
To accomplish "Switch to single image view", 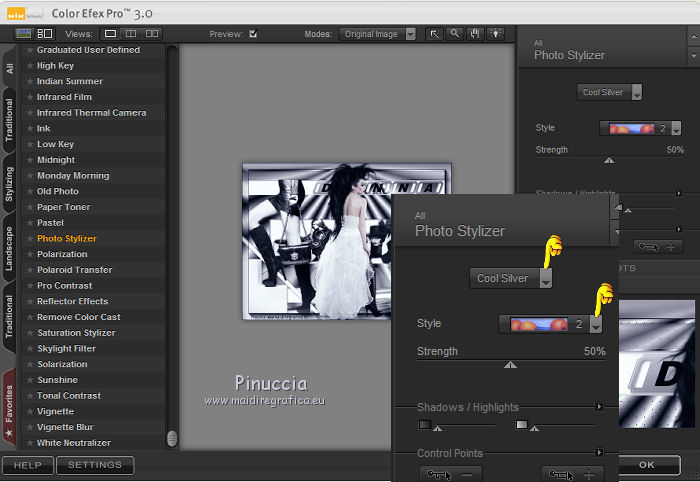I will [111, 33].
